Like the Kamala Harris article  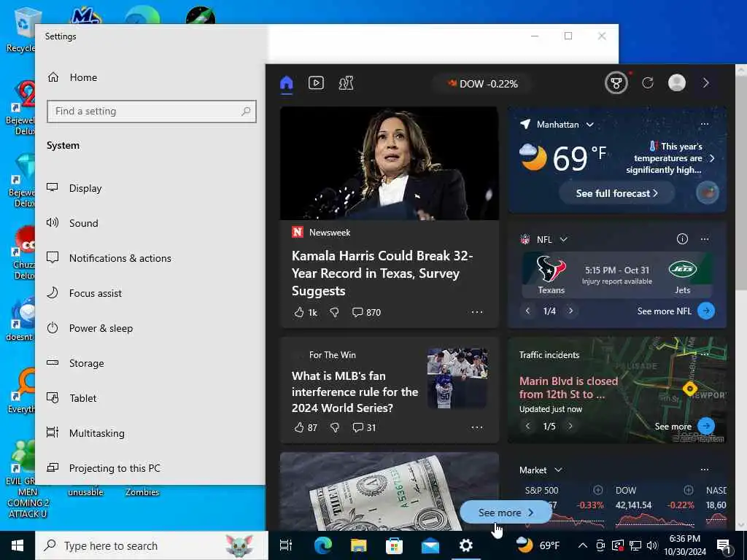(306, 312)
